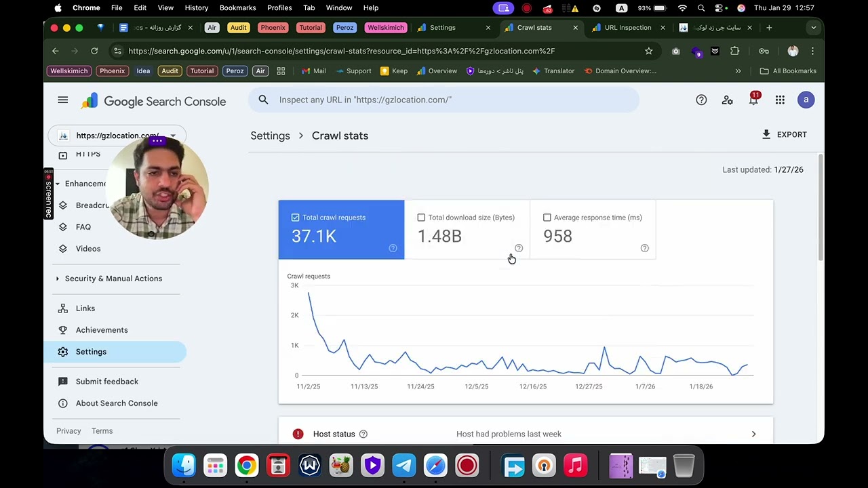Switch to the Settings browser tab

pyautogui.click(x=454, y=28)
